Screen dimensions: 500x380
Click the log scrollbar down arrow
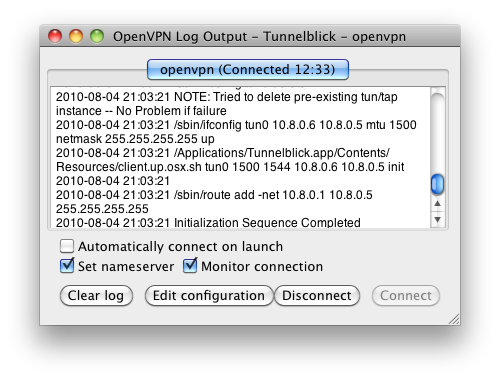pos(438,219)
